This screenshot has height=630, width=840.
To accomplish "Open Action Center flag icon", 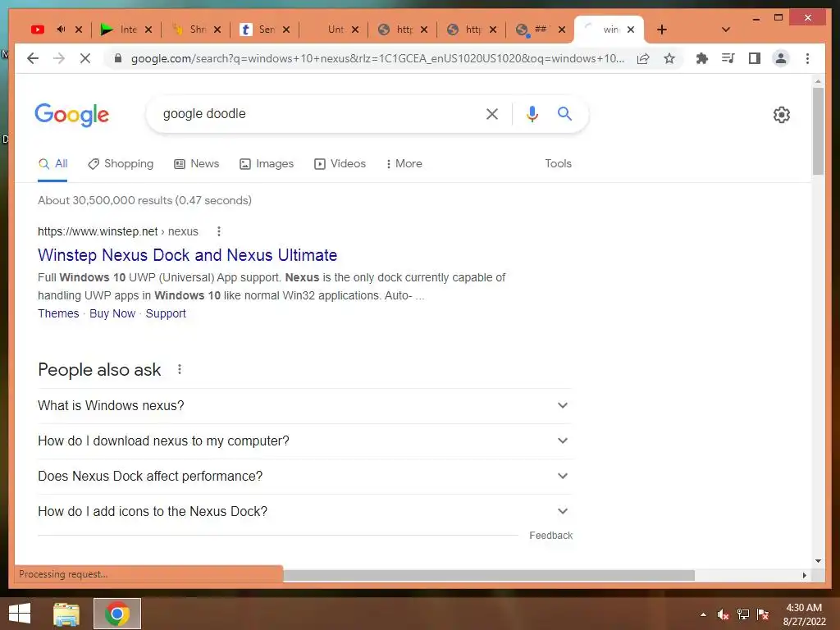I will pos(763,614).
